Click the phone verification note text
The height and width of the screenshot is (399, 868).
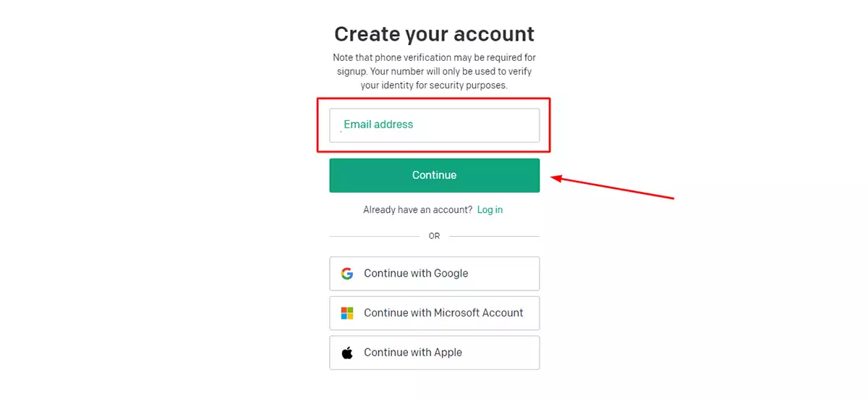pos(434,71)
